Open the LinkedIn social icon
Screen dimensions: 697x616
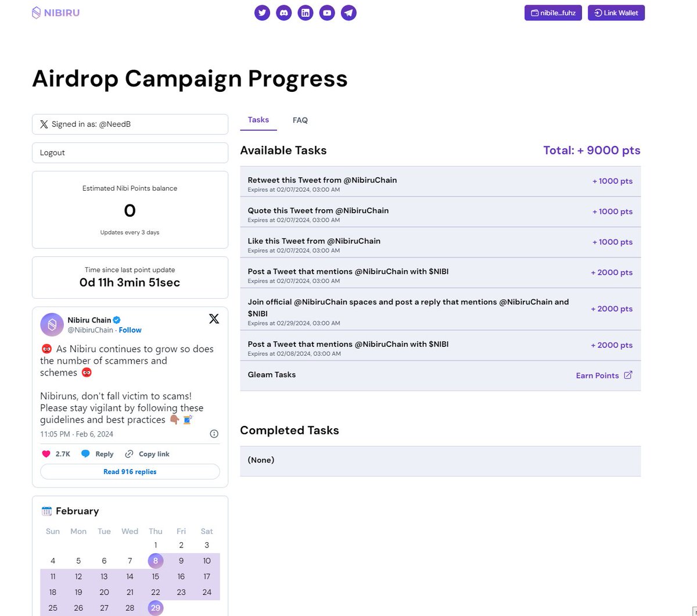(306, 13)
